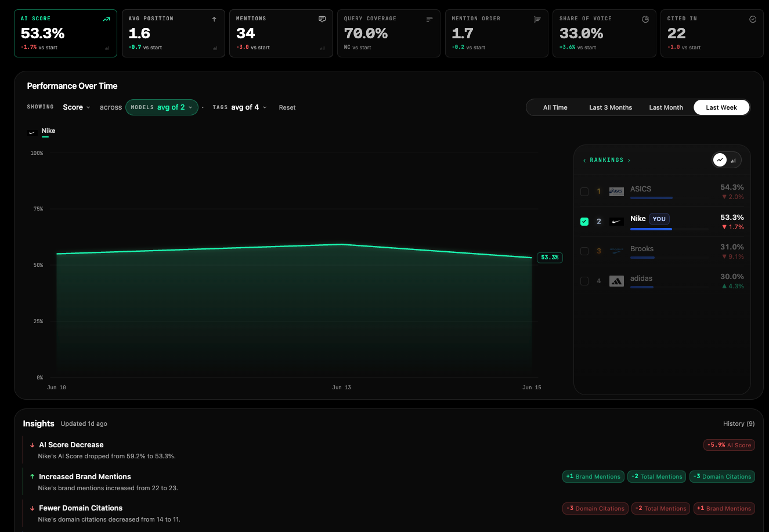This screenshot has height=532, width=769.
Task: Click the ASICS score progress bar
Action: 669,198
